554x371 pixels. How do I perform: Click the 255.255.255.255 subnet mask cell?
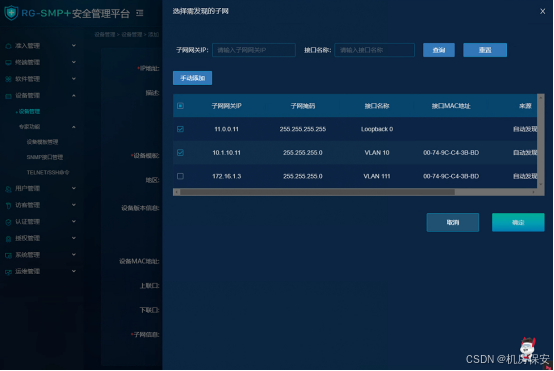(303, 129)
